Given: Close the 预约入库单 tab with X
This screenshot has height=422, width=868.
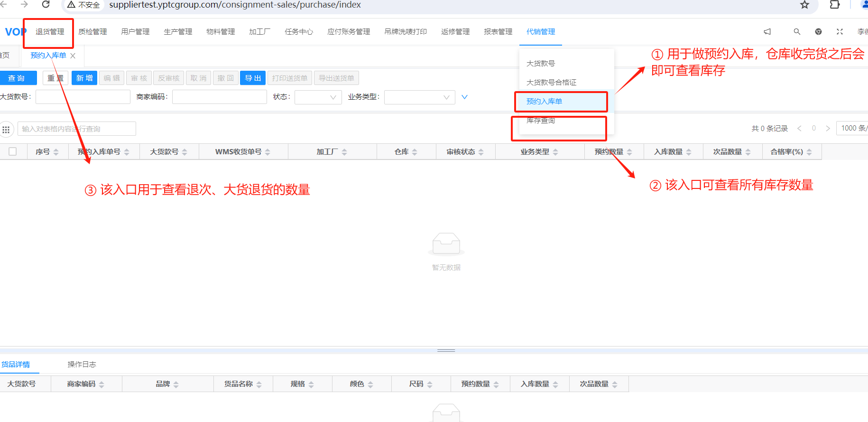Looking at the screenshot, I should click(73, 56).
